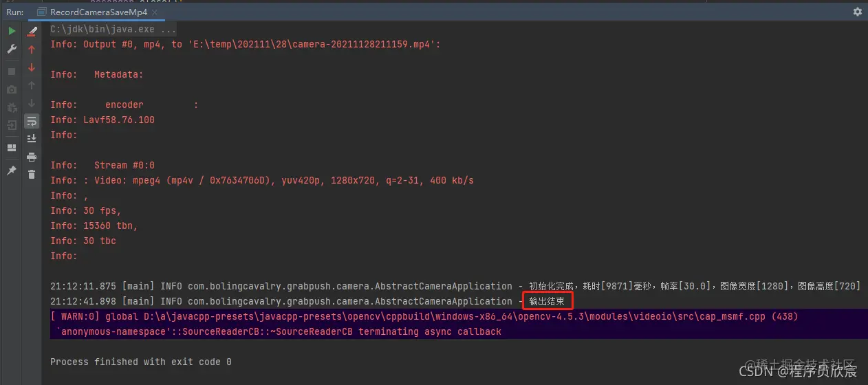Click the 'Video: mpeg4 (mp4v' line
This screenshot has width=868, height=385.
coord(262,180)
